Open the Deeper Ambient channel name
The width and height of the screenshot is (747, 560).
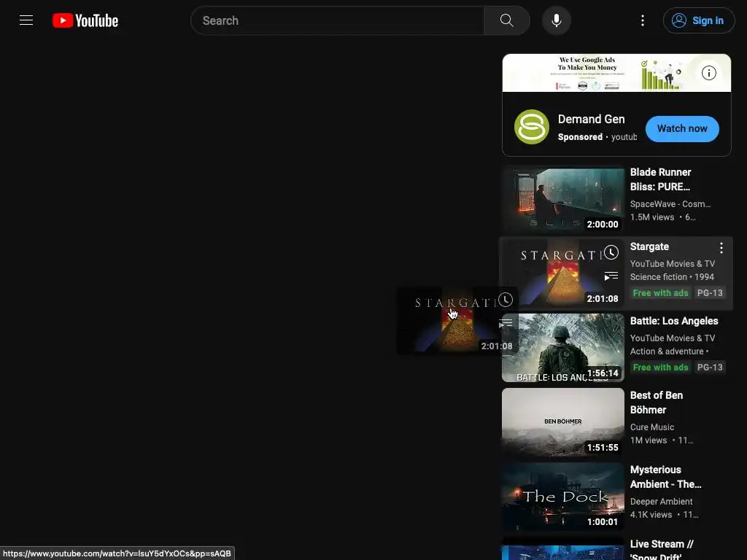(661, 502)
